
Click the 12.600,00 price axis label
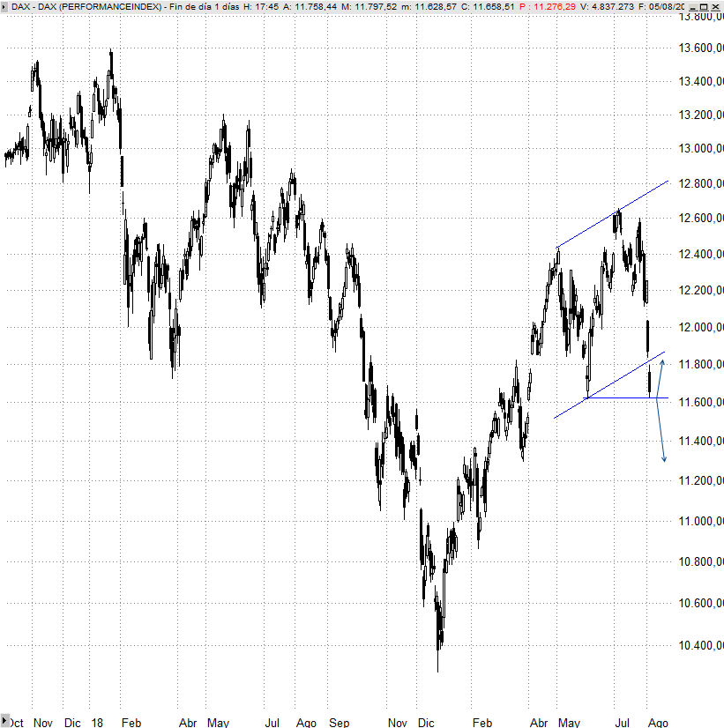(x=700, y=218)
